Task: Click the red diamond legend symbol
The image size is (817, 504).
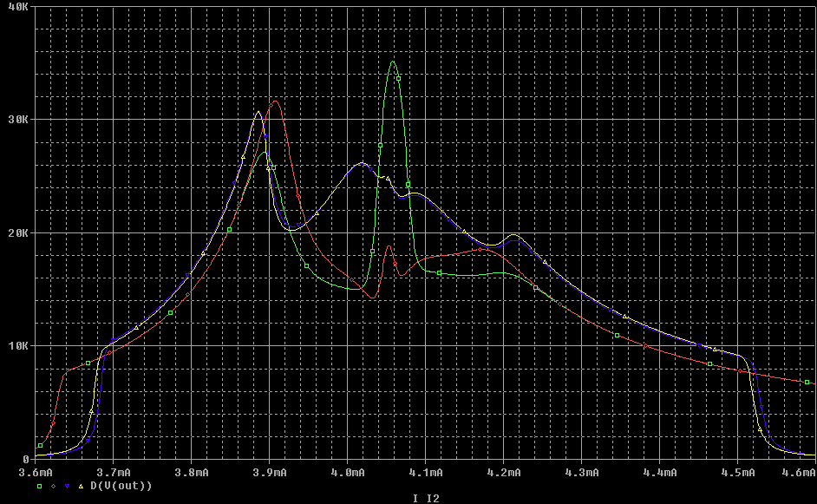Action: point(53,486)
